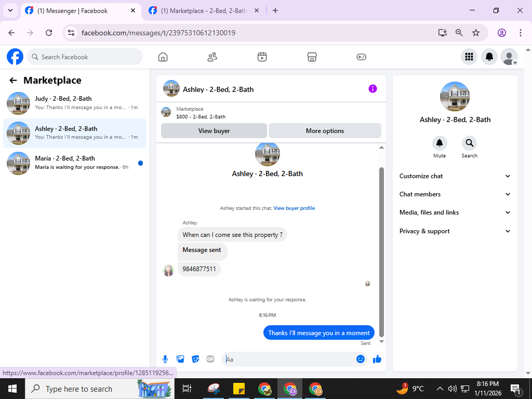Close the Marketplace browser tab
Screen dimensions: 532x399
tap(257, 10)
